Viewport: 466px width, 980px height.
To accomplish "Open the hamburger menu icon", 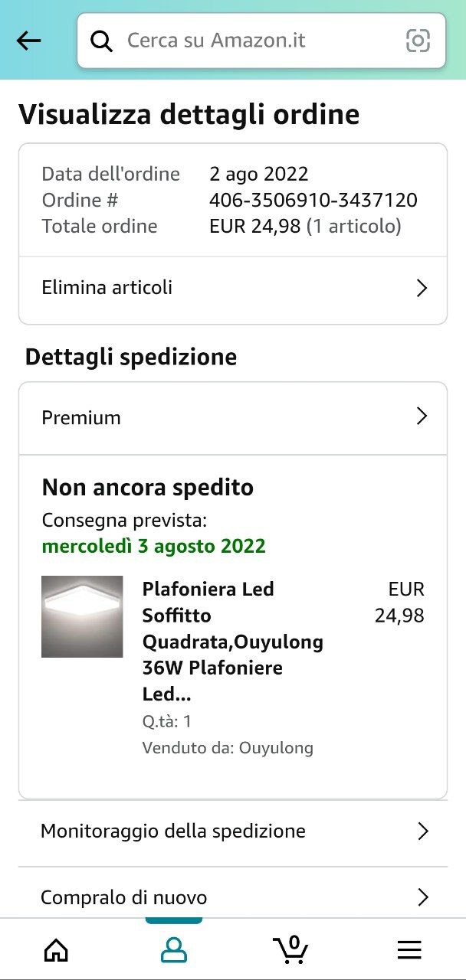I will tap(409, 950).
